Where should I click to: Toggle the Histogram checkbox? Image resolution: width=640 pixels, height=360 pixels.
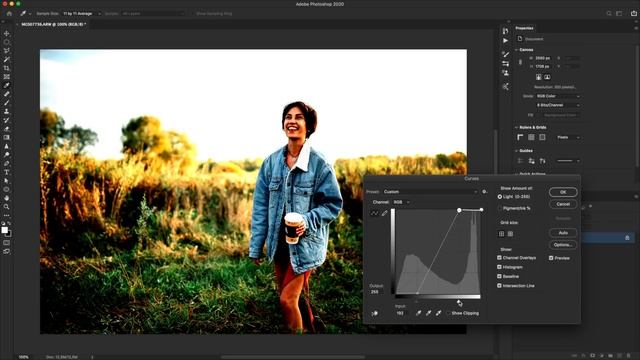[499, 267]
